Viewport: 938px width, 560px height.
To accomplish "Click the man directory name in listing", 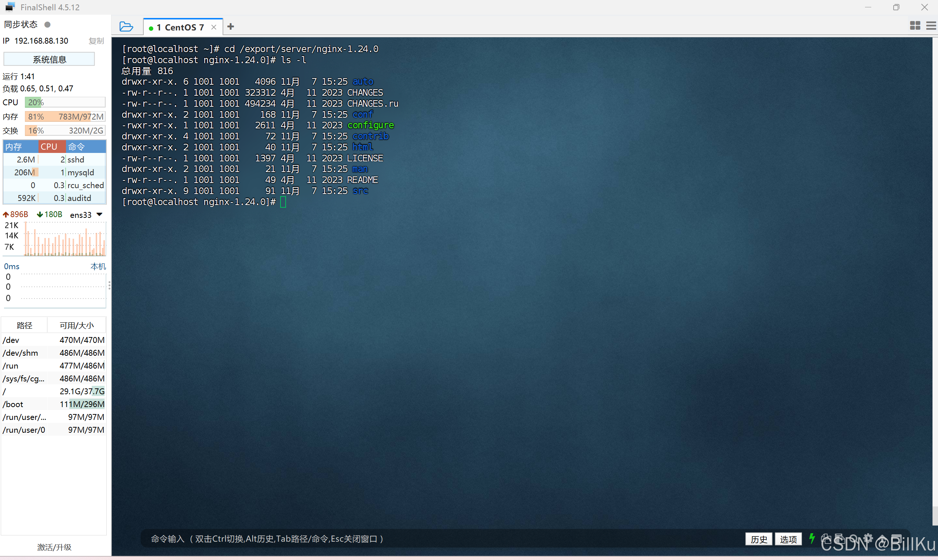I will click(x=360, y=169).
